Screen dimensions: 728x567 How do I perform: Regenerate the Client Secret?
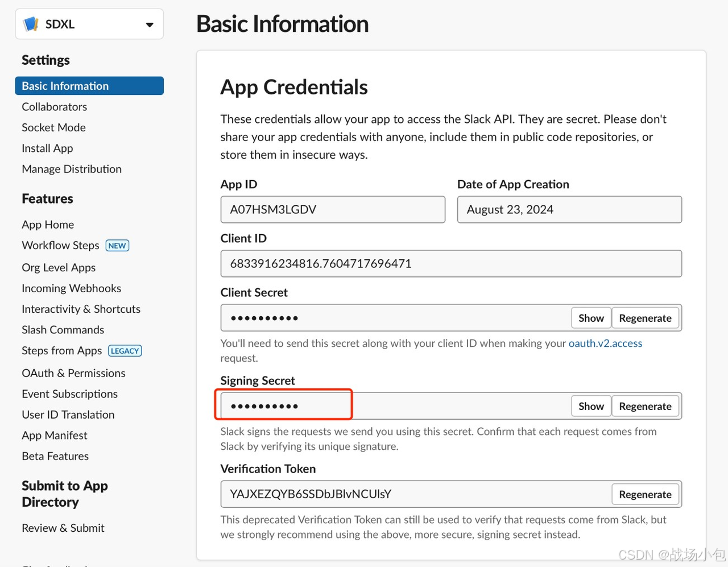pyautogui.click(x=646, y=318)
